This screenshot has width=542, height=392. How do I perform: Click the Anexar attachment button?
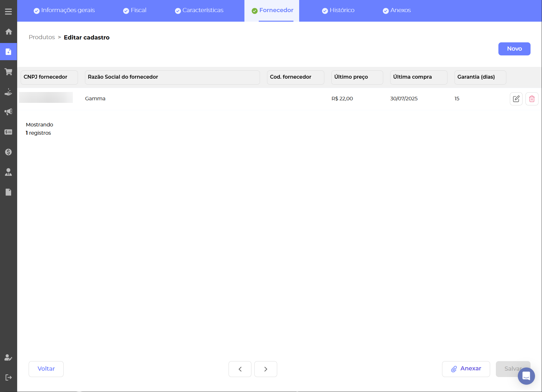466,369
